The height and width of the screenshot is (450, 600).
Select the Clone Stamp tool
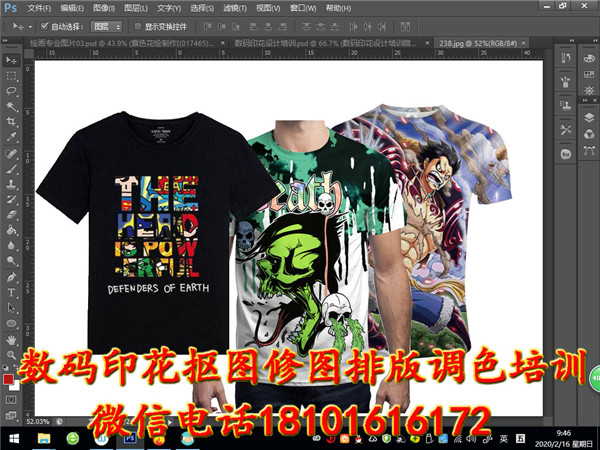click(x=11, y=184)
